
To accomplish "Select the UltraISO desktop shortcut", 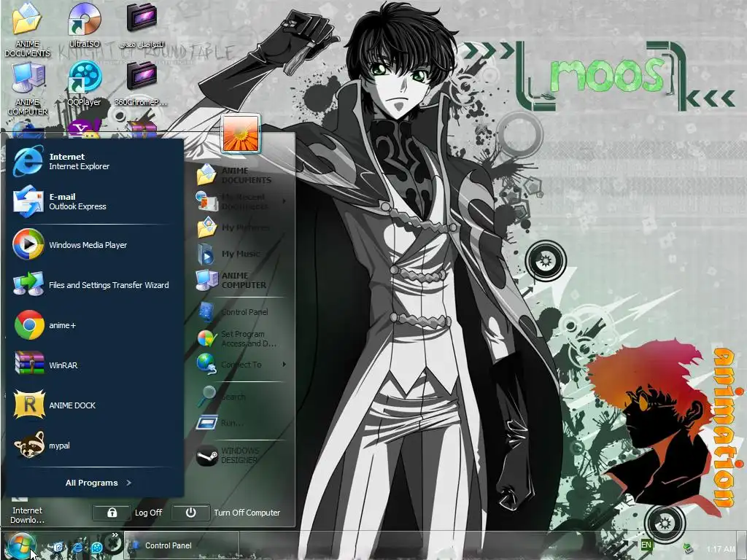I will pyautogui.click(x=85, y=25).
